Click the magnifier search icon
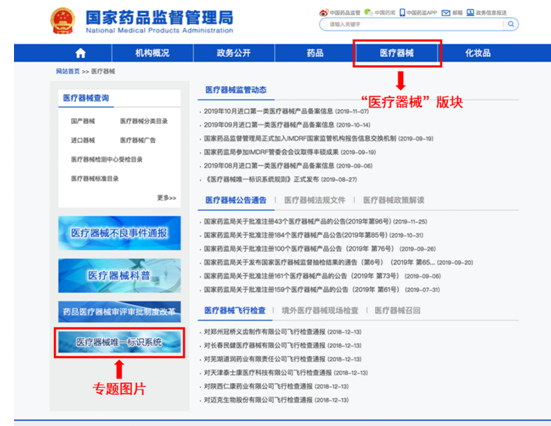The height and width of the screenshot is (426, 551). tap(511, 24)
